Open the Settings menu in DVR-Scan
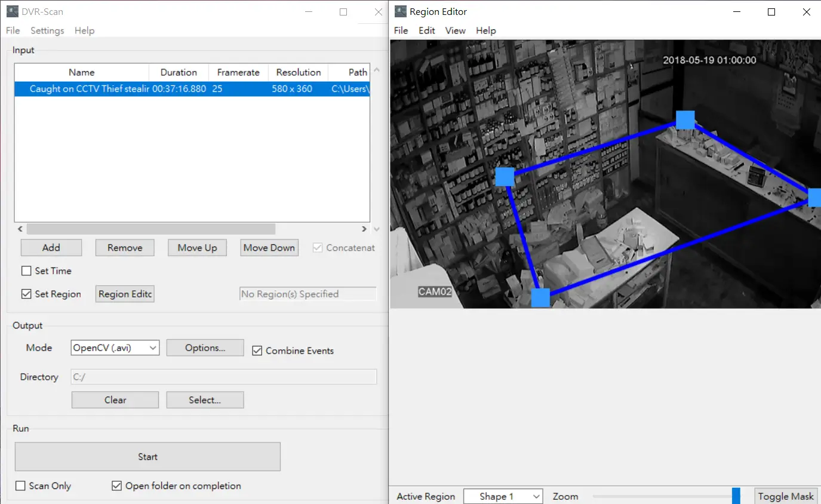 pyautogui.click(x=47, y=30)
